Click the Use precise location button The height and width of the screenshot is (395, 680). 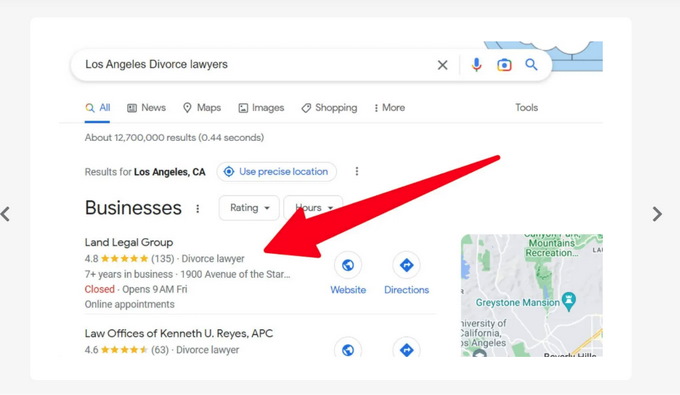[277, 172]
